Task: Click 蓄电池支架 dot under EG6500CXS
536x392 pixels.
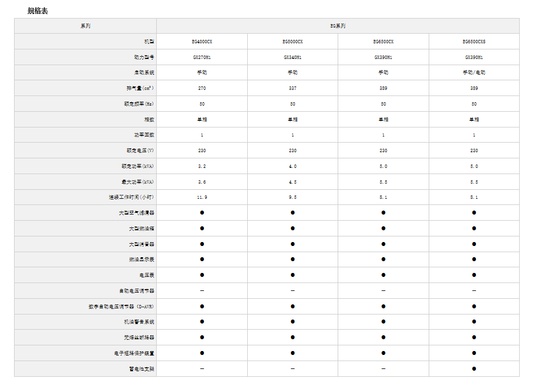Action: [x=474, y=369]
